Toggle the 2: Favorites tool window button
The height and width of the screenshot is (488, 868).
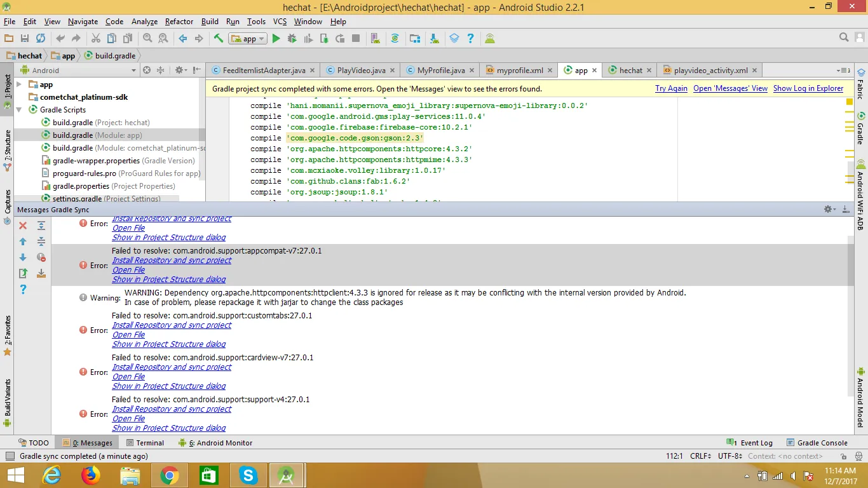pyautogui.click(x=8, y=335)
